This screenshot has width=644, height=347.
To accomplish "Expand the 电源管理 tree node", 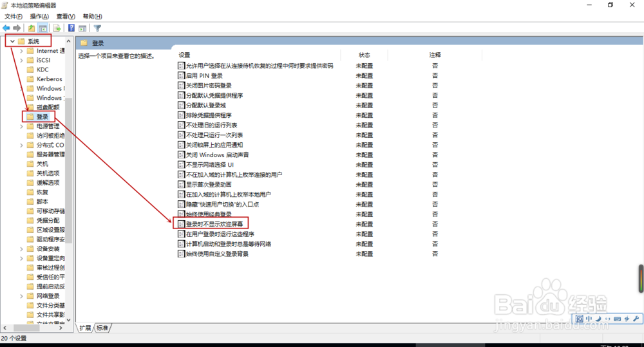I will pos(21,126).
